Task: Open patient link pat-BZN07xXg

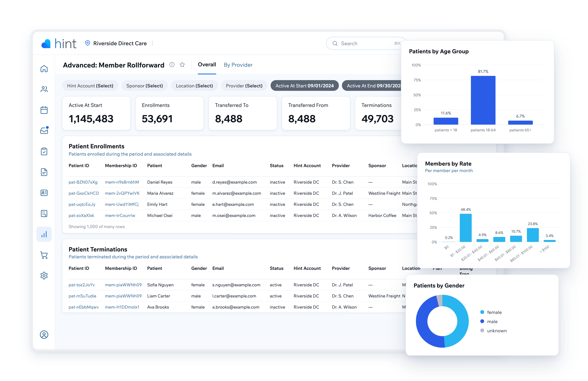Action: [83, 182]
